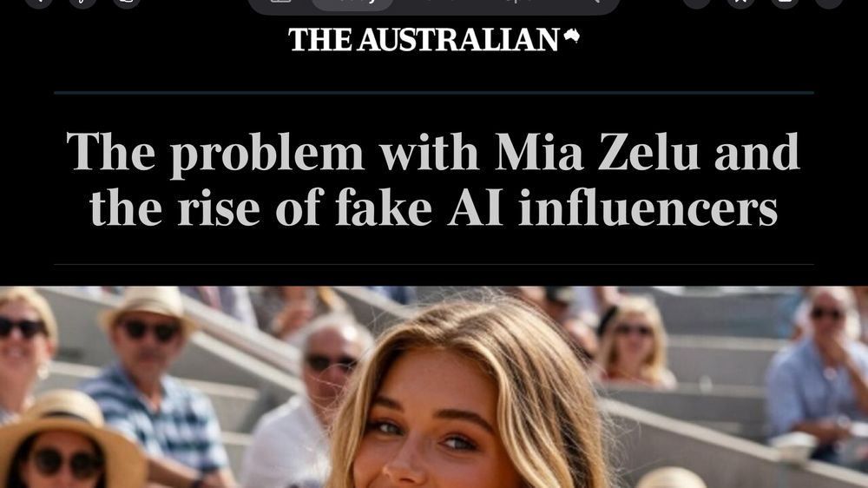Click the words "fake AI influencers" in headline
The height and width of the screenshot is (488, 868).
click(x=556, y=208)
